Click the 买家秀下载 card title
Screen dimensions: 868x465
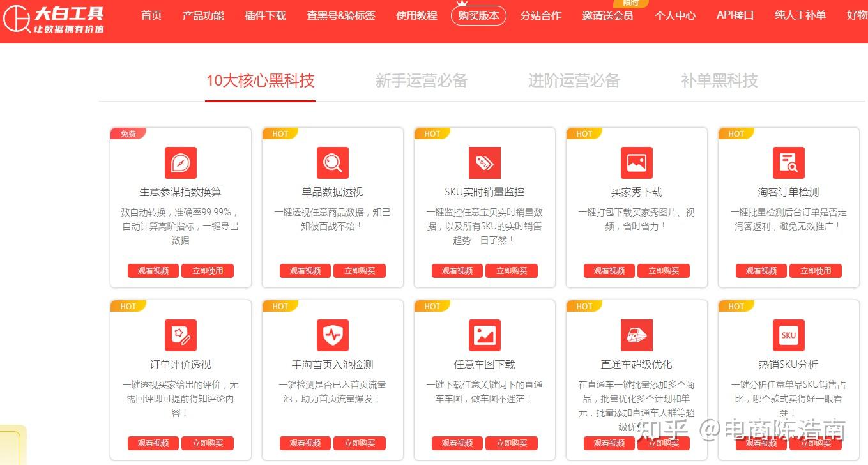(637, 192)
